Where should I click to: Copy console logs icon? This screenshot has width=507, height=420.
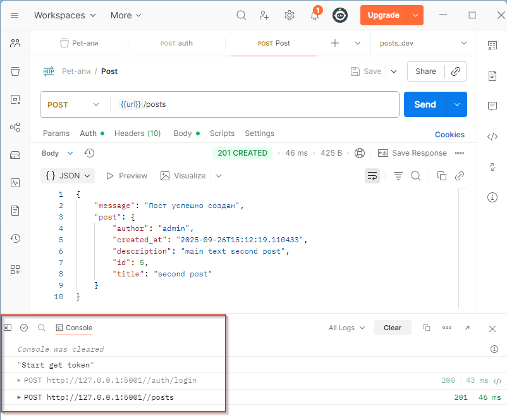click(x=427, y=328)
